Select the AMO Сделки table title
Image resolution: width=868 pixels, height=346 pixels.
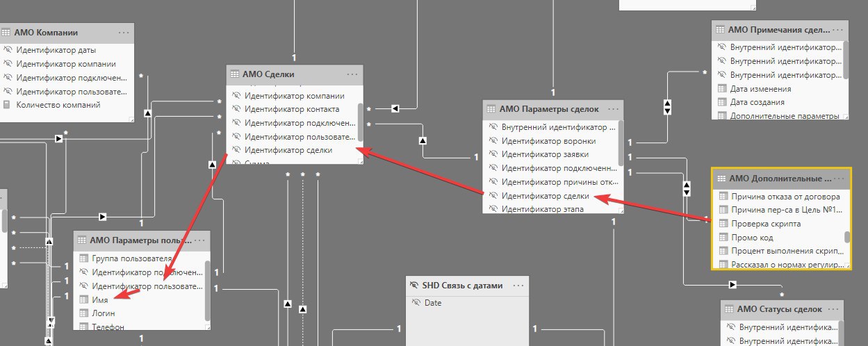[268, 74]
